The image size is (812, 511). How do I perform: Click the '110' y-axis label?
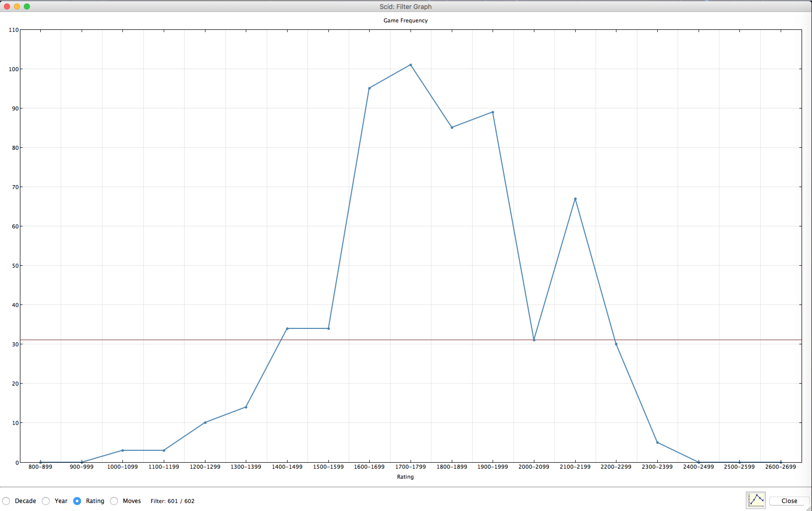13,30
